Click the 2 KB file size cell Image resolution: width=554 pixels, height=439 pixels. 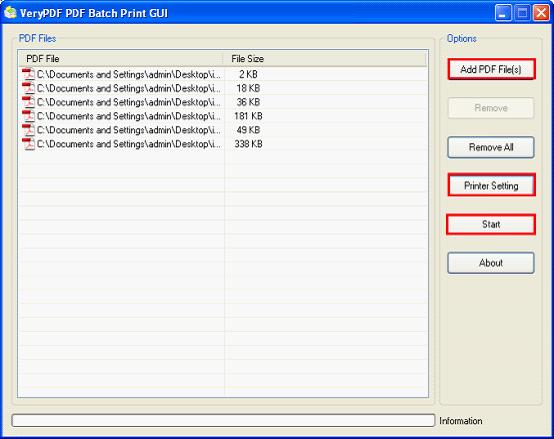(x=248, y=75)
